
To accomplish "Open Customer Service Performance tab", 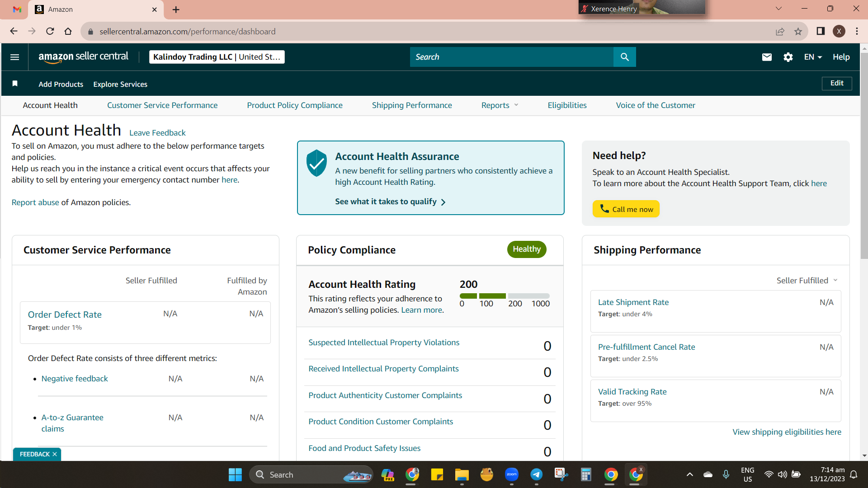I will (162, 105).
